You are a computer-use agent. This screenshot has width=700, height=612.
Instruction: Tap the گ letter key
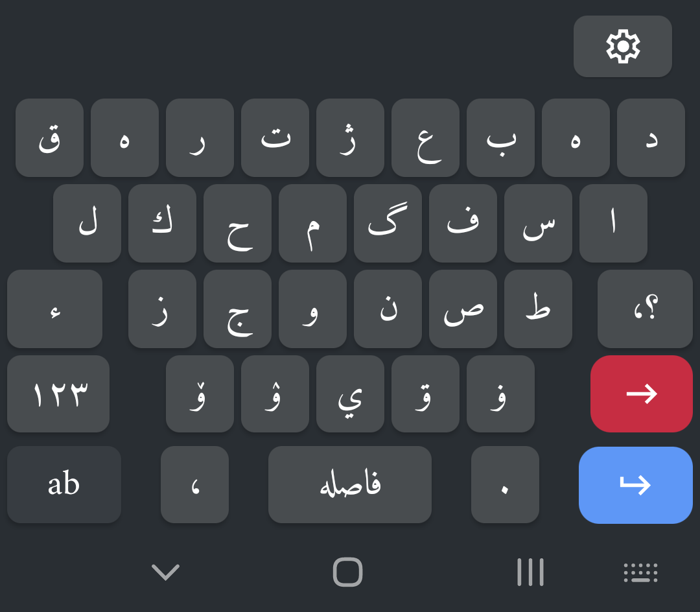[x=388, y=223]
